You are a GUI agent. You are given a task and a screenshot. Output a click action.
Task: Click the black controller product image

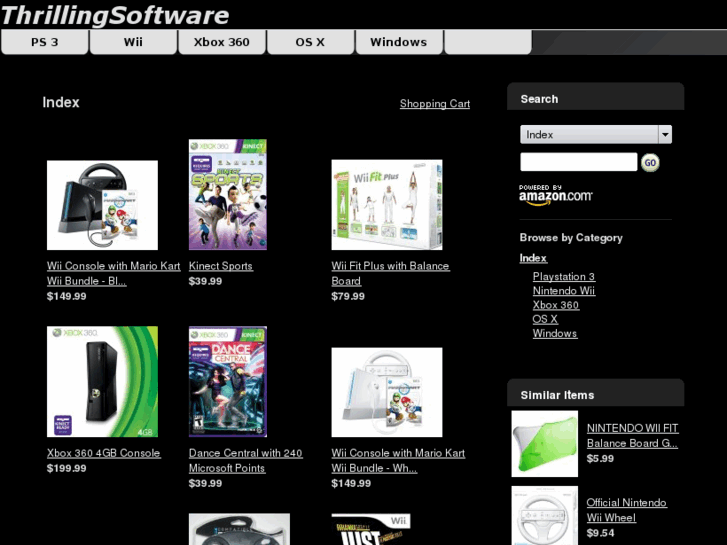[x=239, y=529]
